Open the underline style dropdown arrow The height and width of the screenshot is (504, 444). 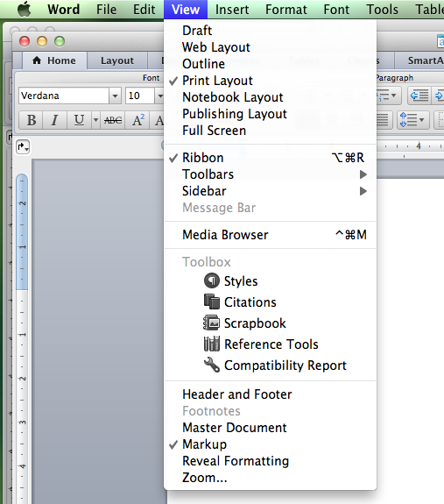coord(95,120)
